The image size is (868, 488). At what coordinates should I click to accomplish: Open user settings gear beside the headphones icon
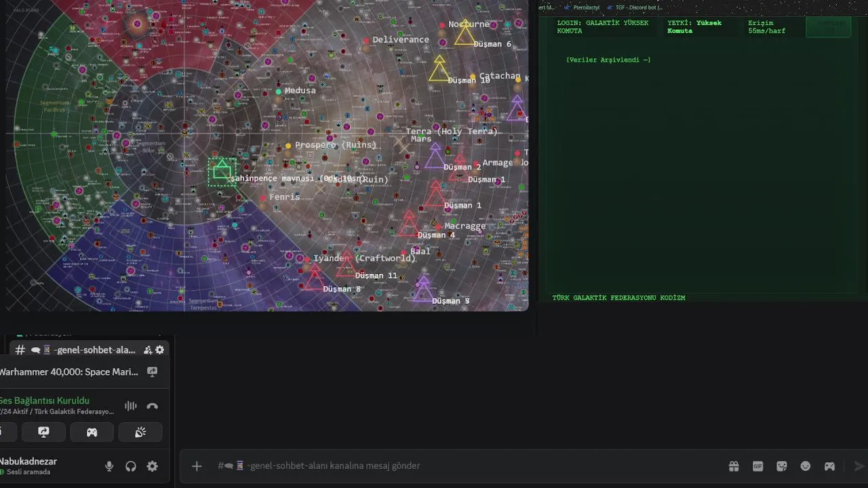[153, 466]
